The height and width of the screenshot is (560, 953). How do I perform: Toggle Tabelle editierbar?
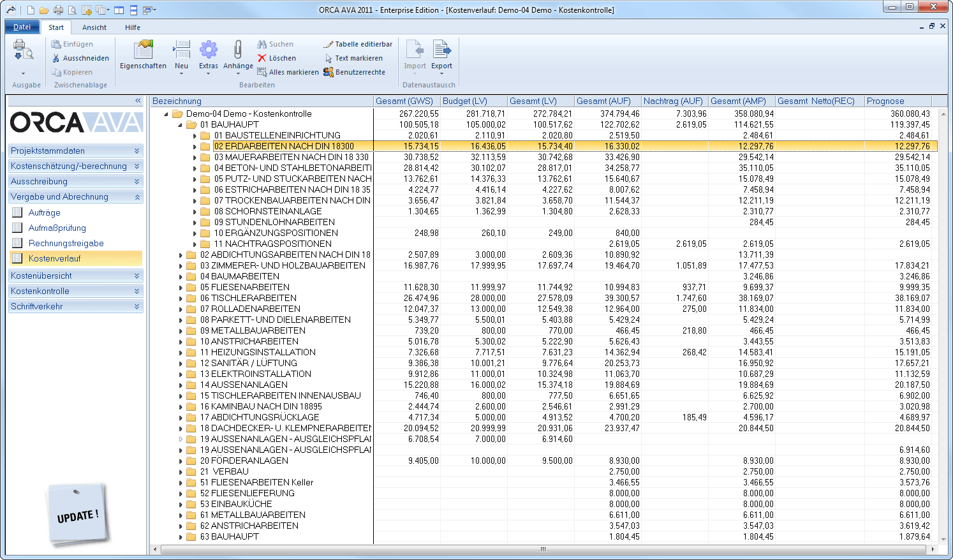point(358,44)
